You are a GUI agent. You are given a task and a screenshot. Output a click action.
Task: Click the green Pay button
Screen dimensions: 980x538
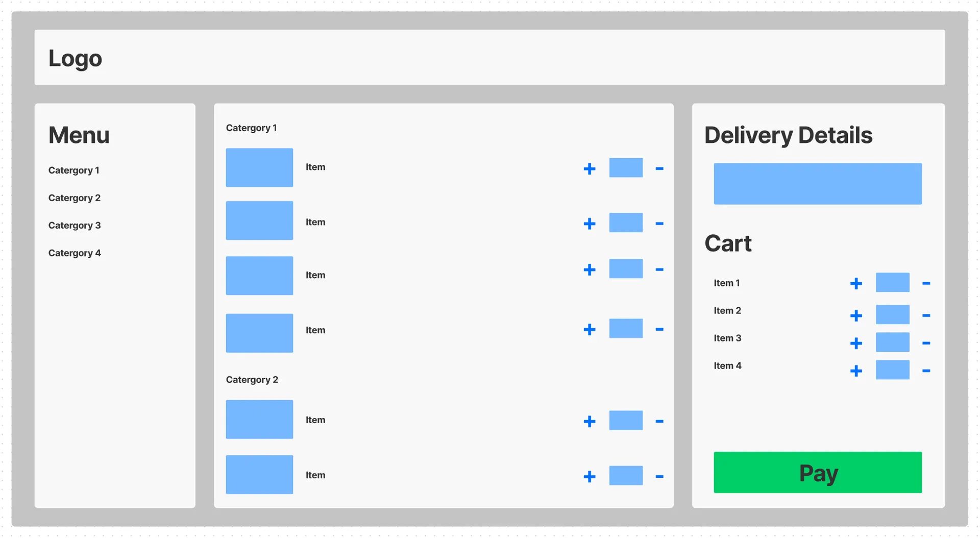pyautogui.click(x=818, y=473)
